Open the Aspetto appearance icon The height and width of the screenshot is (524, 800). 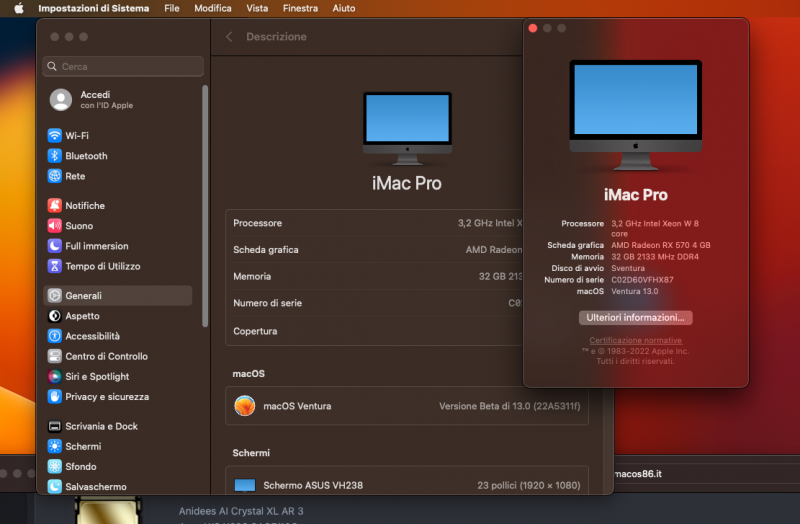55,316
